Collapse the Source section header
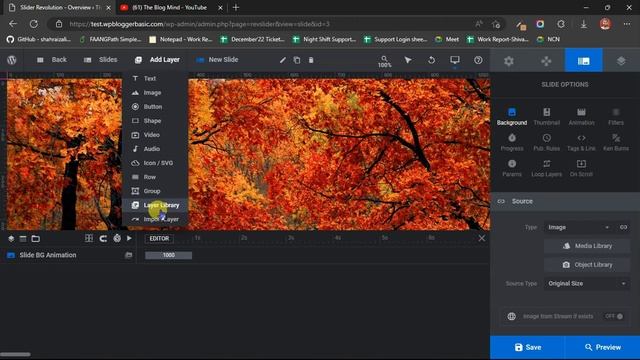Image resolution: width=640 pixels, height=360 pixels. click(x=565, y=201)
